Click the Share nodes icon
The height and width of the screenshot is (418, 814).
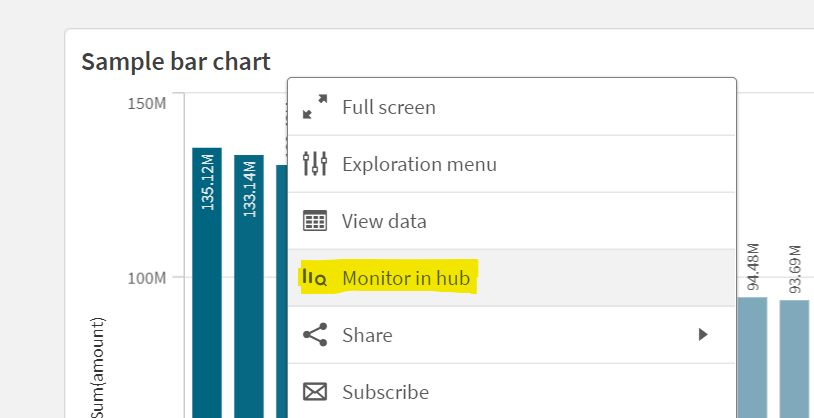[x=315, y=335]
